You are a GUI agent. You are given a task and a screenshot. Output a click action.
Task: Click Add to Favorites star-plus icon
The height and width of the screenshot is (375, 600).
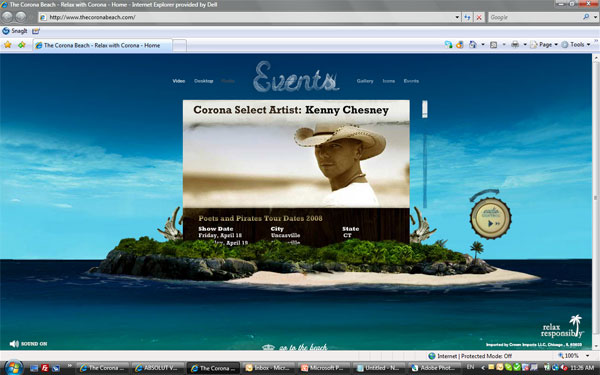pyautogui.click(x=22, y=45)
